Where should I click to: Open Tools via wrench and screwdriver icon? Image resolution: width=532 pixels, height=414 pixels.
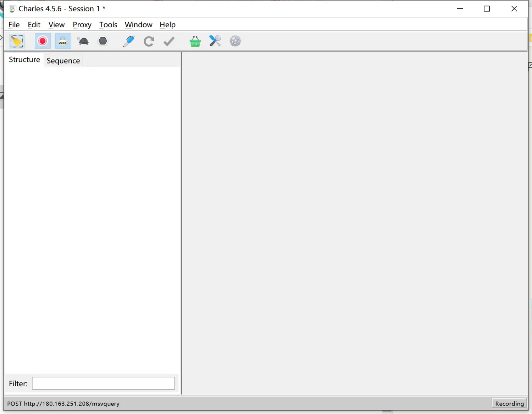coord(215,41)
